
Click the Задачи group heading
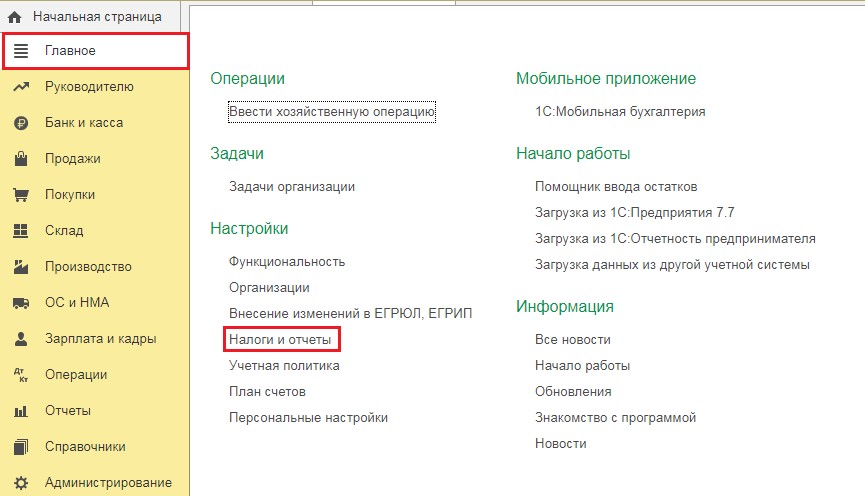[237, 153]
